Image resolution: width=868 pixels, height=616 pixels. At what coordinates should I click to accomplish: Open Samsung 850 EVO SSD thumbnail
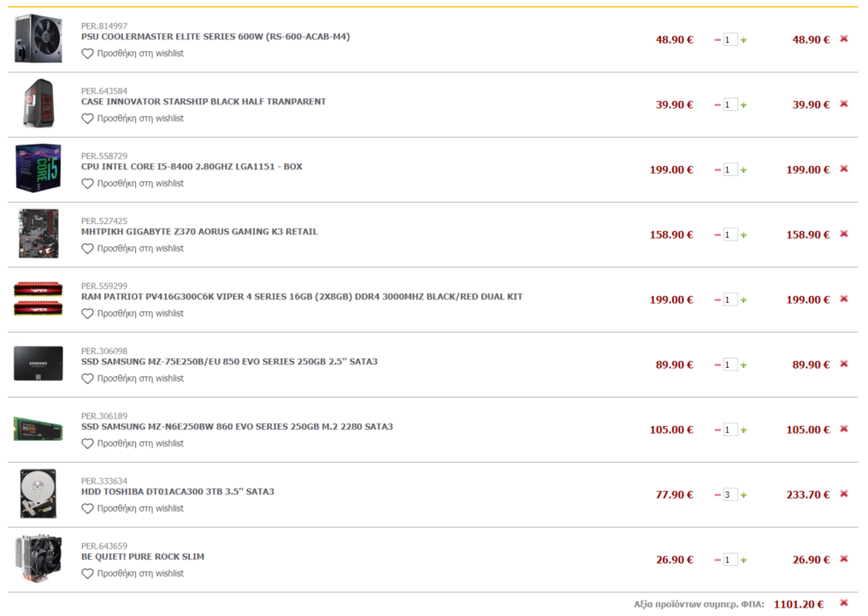(x=38, y=364)
